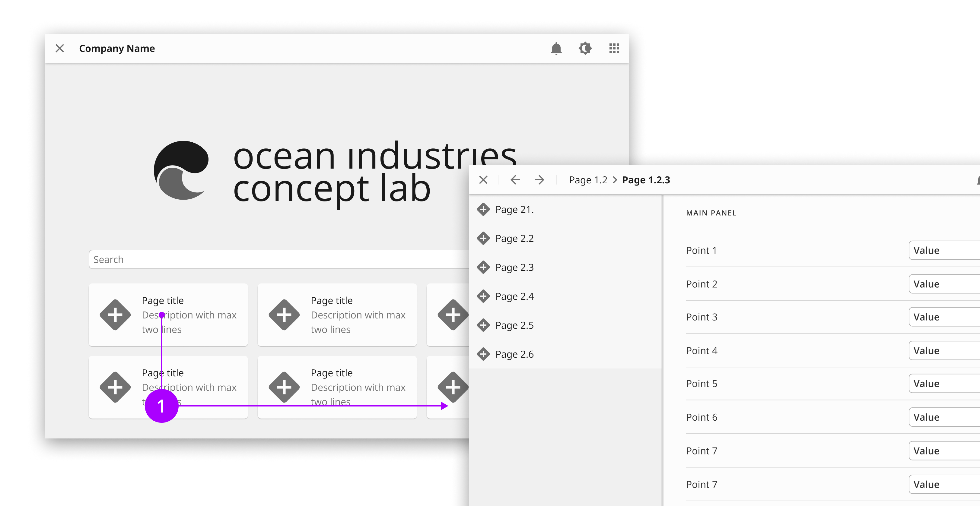Image resolution: width=980 pixels, height=506 pixels.
Task: Open Page 1.2 breadcrumb
Action: tap(588, 180)
